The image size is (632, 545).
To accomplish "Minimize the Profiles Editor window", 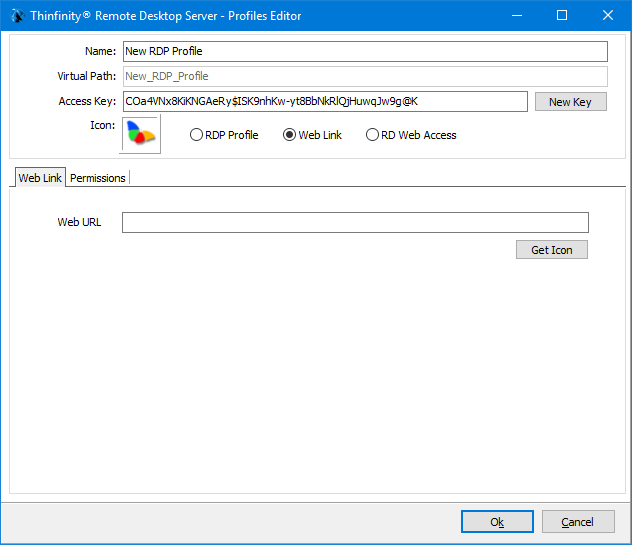I will pyautogui.click(x=517, y=16).
